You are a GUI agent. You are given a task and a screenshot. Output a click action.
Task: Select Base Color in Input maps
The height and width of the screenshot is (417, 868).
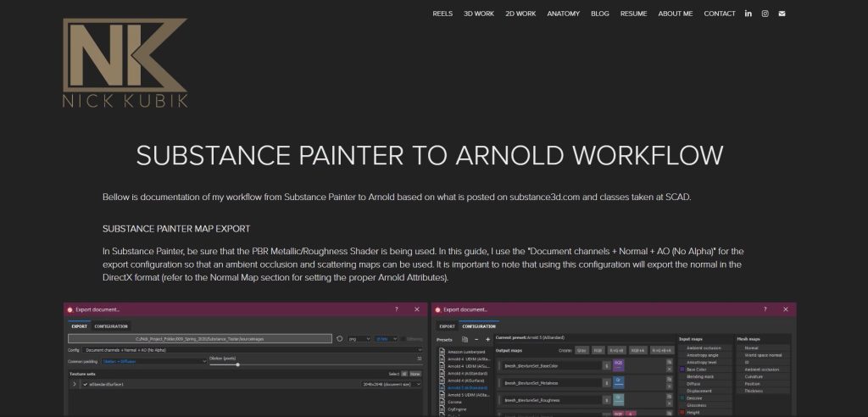tap(697, 370)
